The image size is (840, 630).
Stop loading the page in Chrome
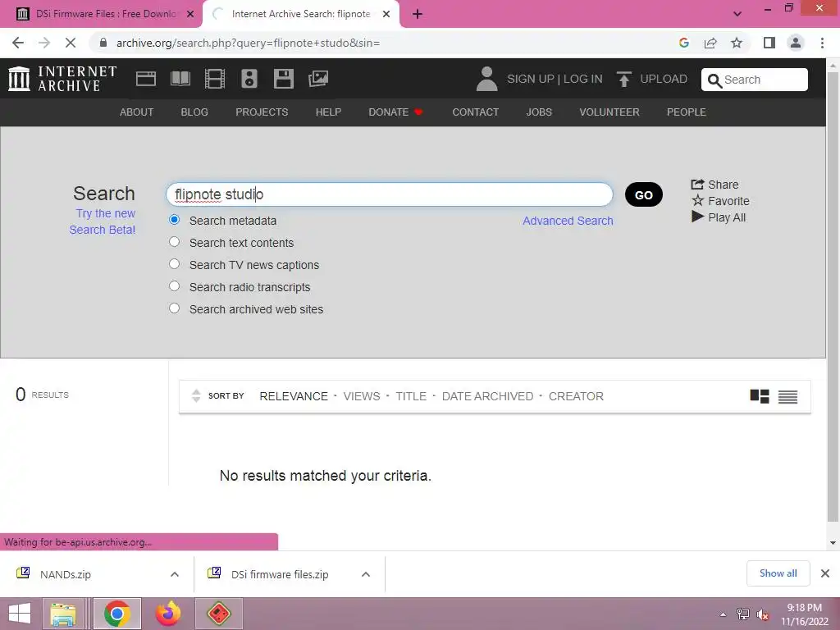pyautogui.click(x=71, y=43)
